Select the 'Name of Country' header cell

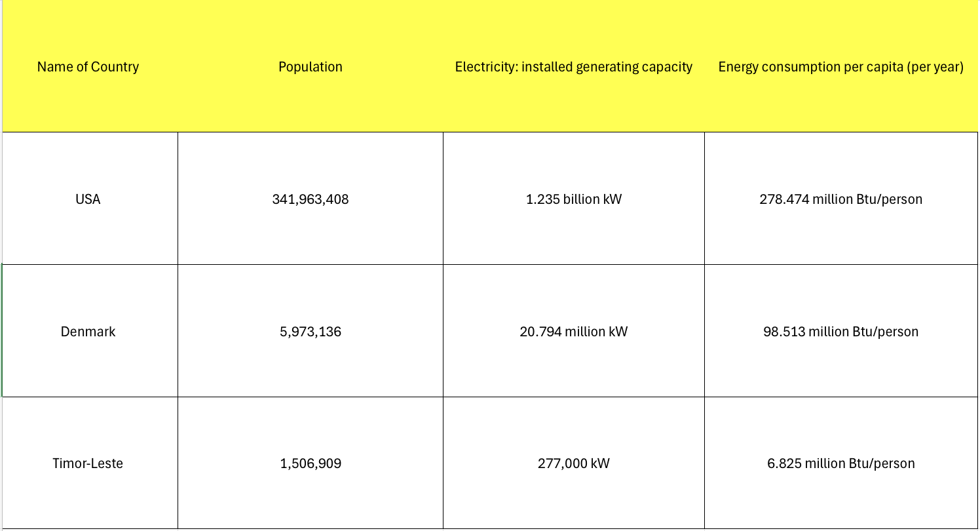[x=88, y=67]
